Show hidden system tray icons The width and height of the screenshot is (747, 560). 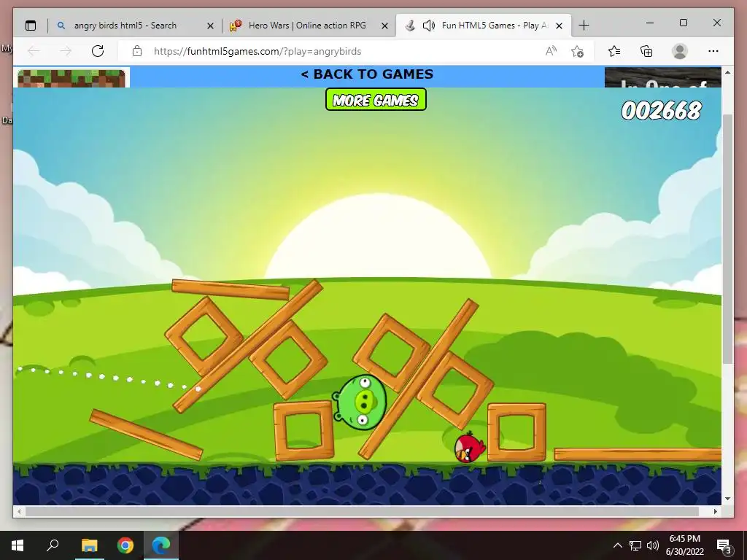pyautogui.click(x=617, y=545)
